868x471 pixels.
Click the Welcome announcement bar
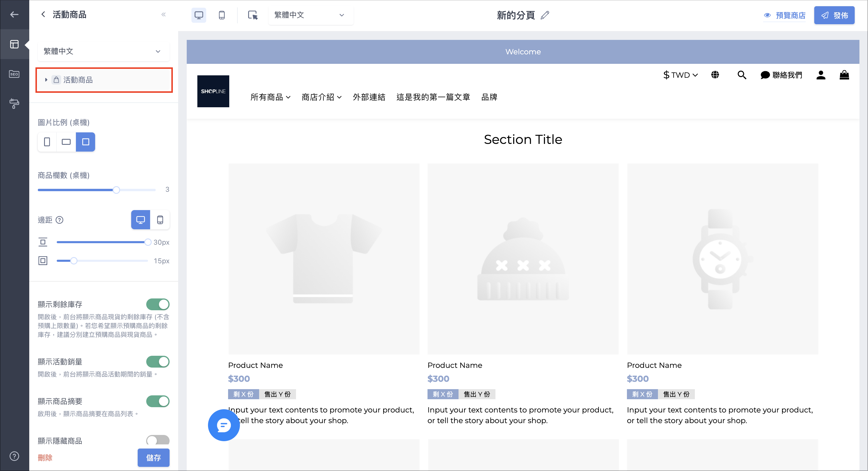pos(523,52)
